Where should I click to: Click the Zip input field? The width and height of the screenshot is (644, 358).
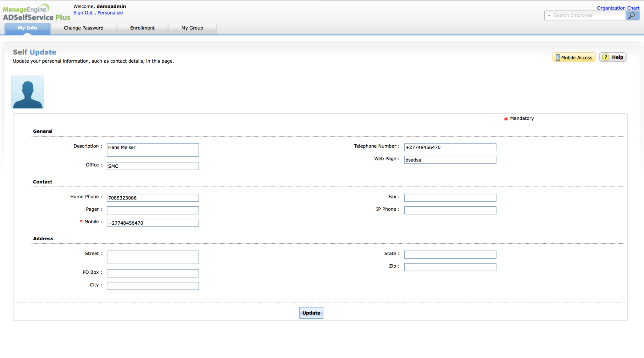(x=450, y=267)
